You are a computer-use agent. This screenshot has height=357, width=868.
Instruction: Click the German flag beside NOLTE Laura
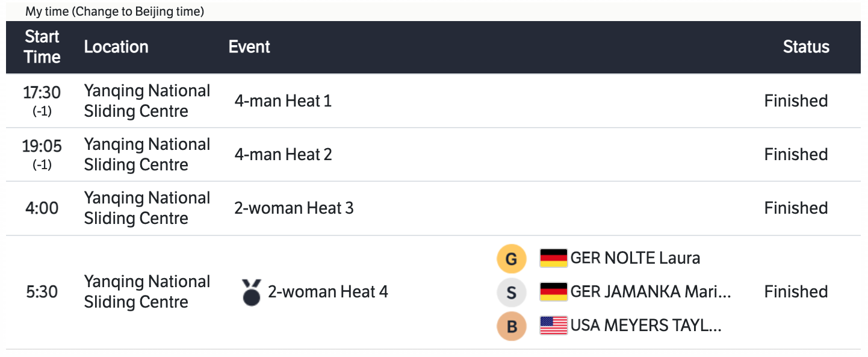click(x=553, y=258)
